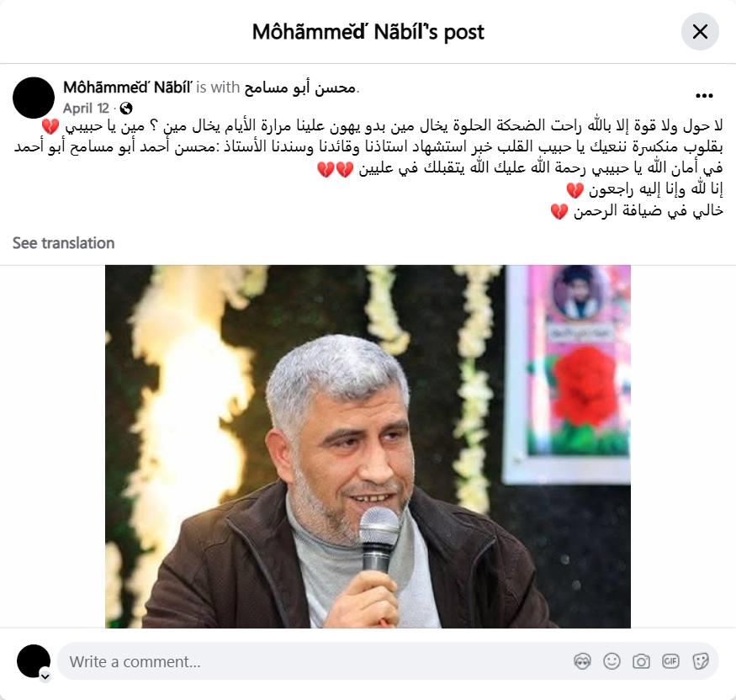Screen dimensions: 736x700
Task: Close the post dialog with the X button
Action: coord(700,32)
